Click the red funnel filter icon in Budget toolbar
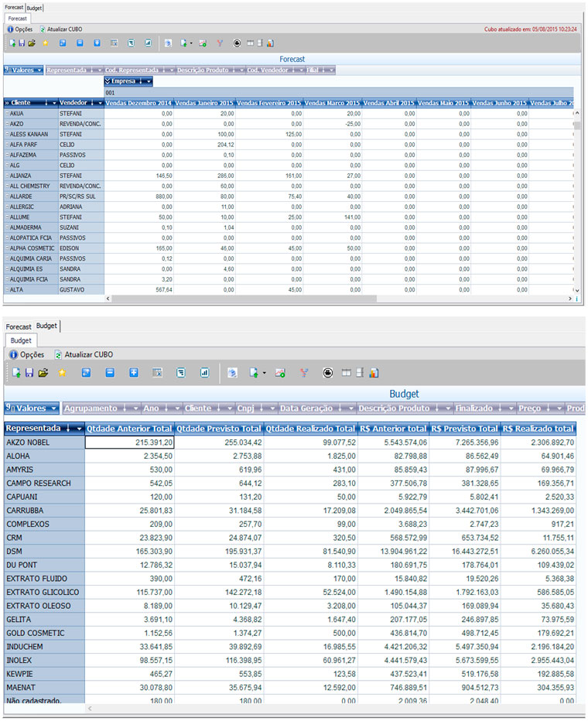The height and width of the screenshot is (721, 588). click(304, 373)
